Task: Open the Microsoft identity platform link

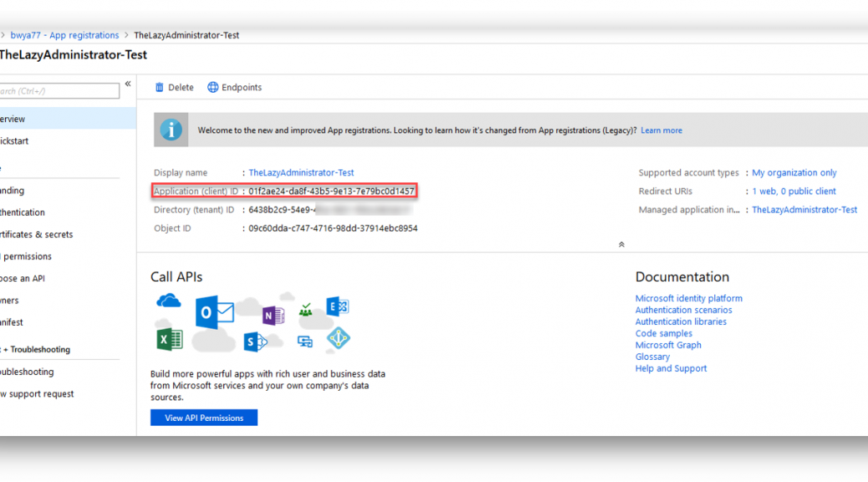Action: (x=689, y=298)
